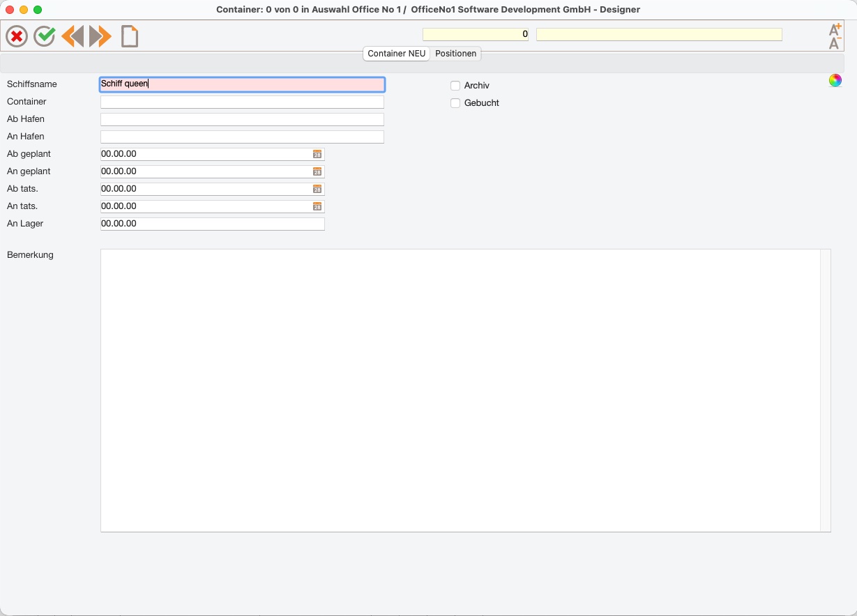Go to next record with right arrow

tap(100, 36)
